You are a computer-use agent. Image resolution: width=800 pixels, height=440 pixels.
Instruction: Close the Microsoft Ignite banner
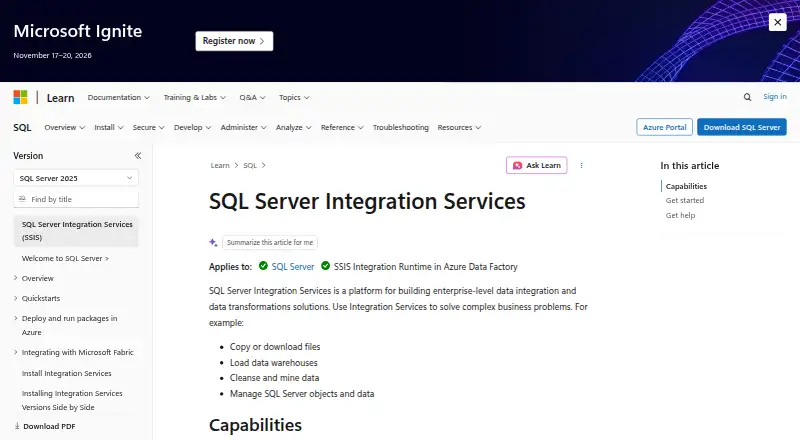point(777,22)
